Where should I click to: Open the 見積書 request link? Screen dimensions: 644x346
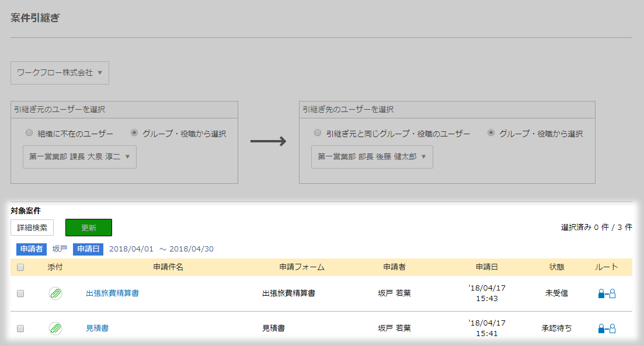tap(97, 328)
